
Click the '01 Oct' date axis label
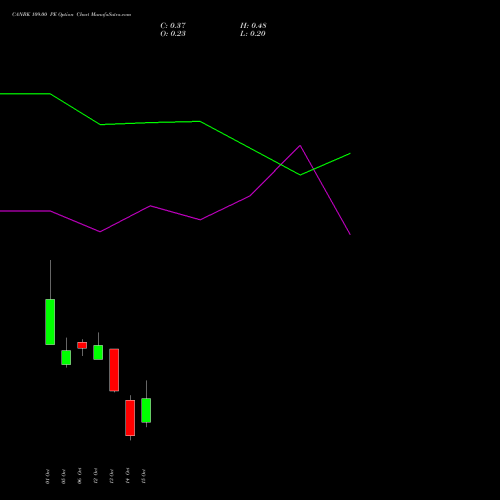point(47,476)
